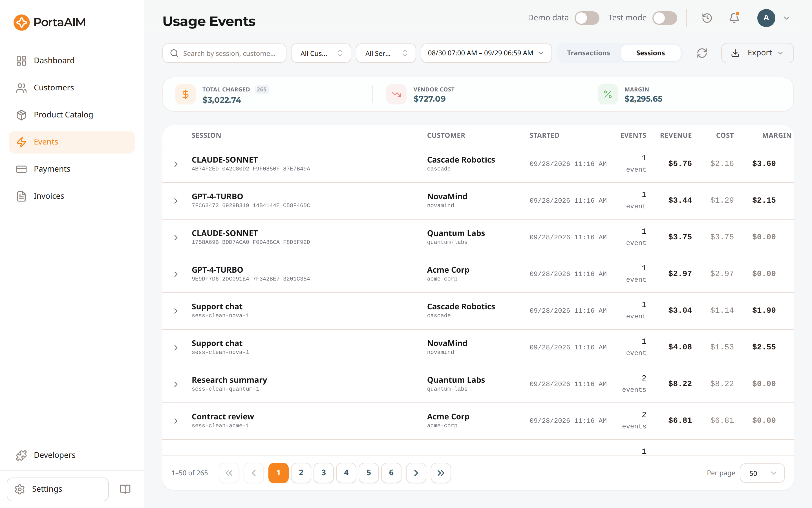Screen dimensions: 812x508
Task: Open Product Catalog in the sidebar
Action: 72,115
